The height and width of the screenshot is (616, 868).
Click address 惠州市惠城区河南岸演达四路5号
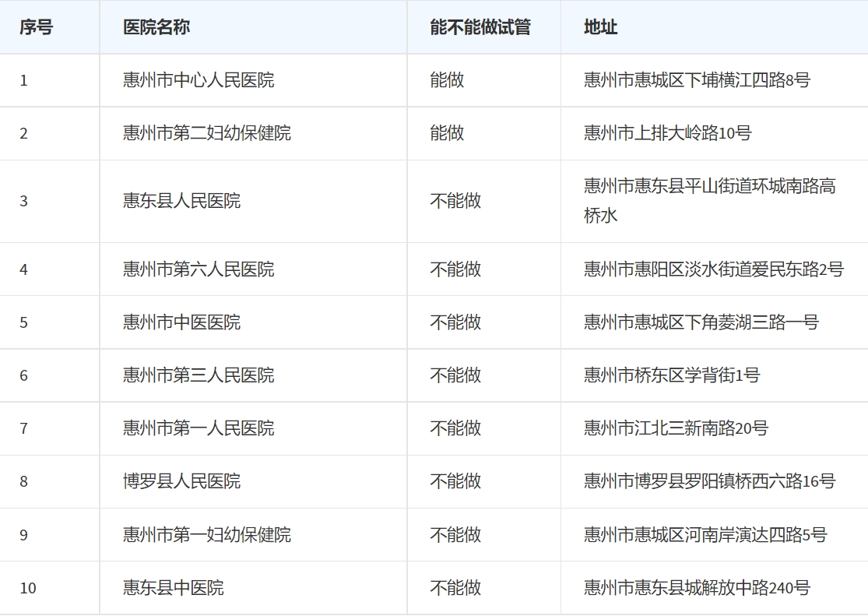pyautogui.click(x=706, y=534)
